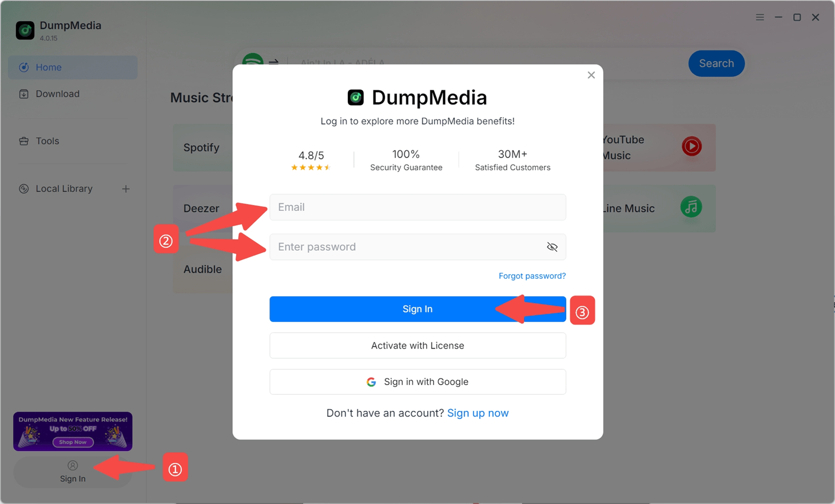Image resolution: width=835 pixels, height=504 pixels.
Task: Open Tools from the sidebar
Action: pyautogui.click(x=73, y=141)
